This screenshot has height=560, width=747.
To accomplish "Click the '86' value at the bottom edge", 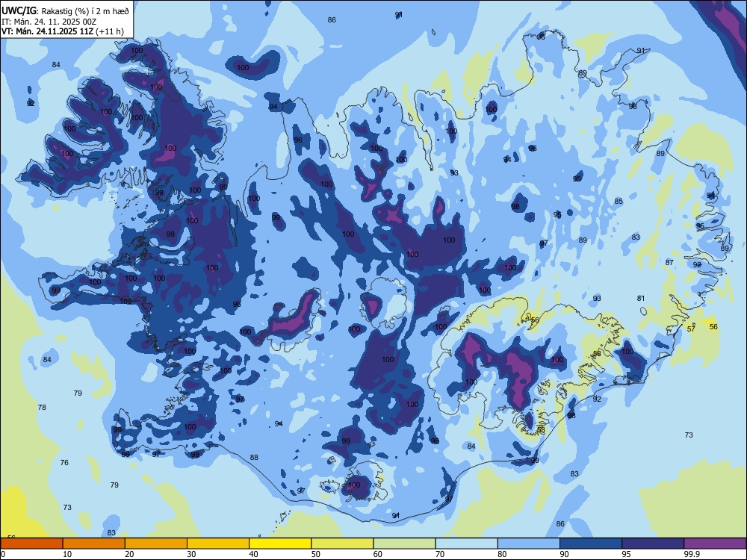I will 560,524.
